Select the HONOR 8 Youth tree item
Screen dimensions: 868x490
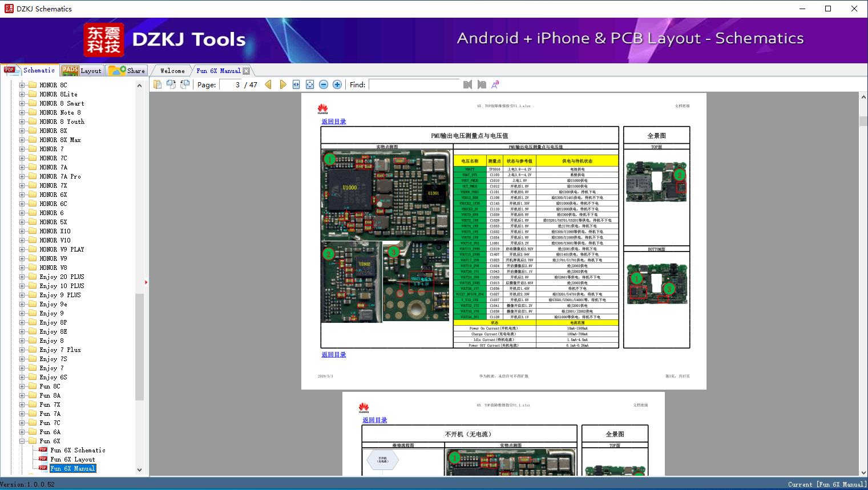(62, 122)
